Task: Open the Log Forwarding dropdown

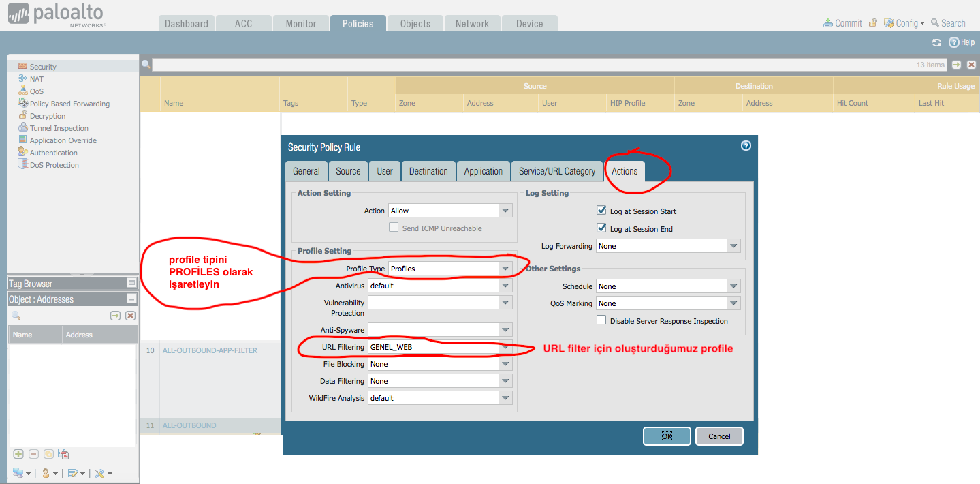Action: coord(733,246)
